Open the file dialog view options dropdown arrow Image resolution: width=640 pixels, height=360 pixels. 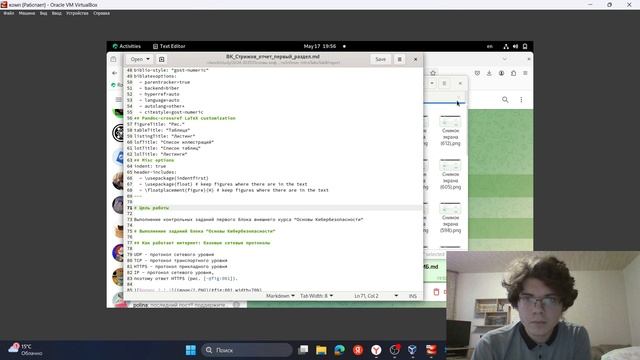pyautogui.click(x=432, y=83)
